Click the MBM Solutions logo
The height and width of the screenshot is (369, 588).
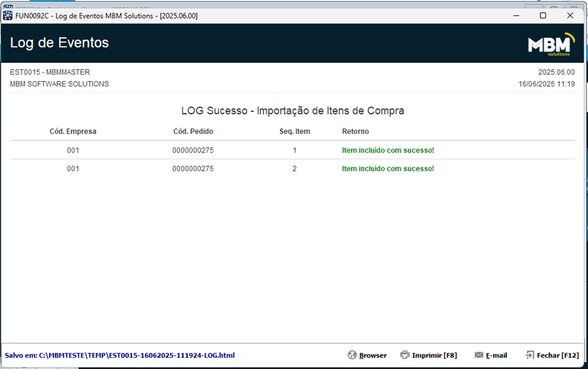pos(551,44)
